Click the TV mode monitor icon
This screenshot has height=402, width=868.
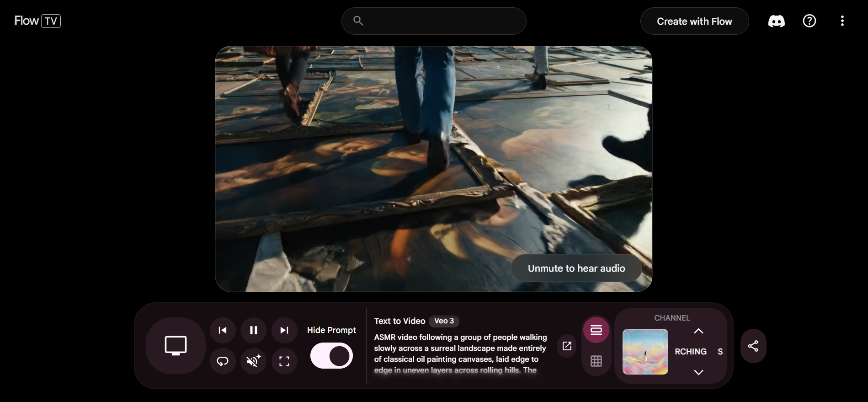pyautogui.click(x=176, y=345)
